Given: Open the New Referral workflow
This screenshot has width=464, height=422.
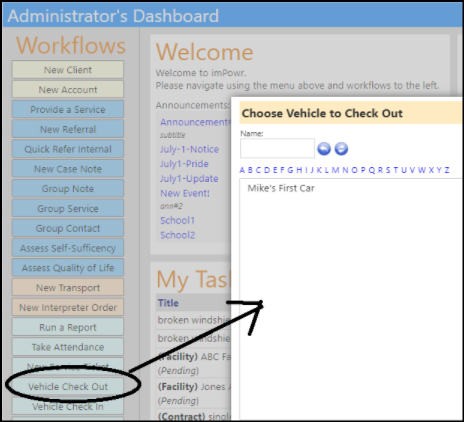Looking at the screenshot, I should [68, 129].
